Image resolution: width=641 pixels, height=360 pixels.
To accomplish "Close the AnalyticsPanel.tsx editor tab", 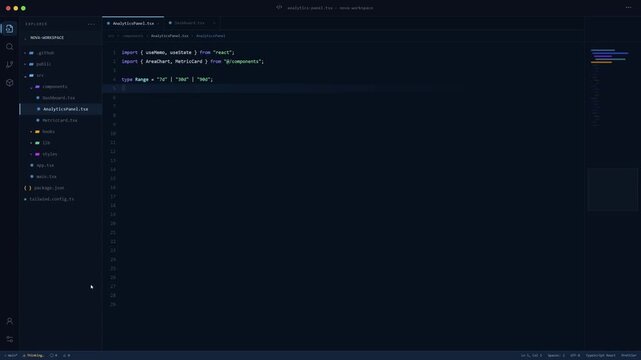I will coord(159,23).
